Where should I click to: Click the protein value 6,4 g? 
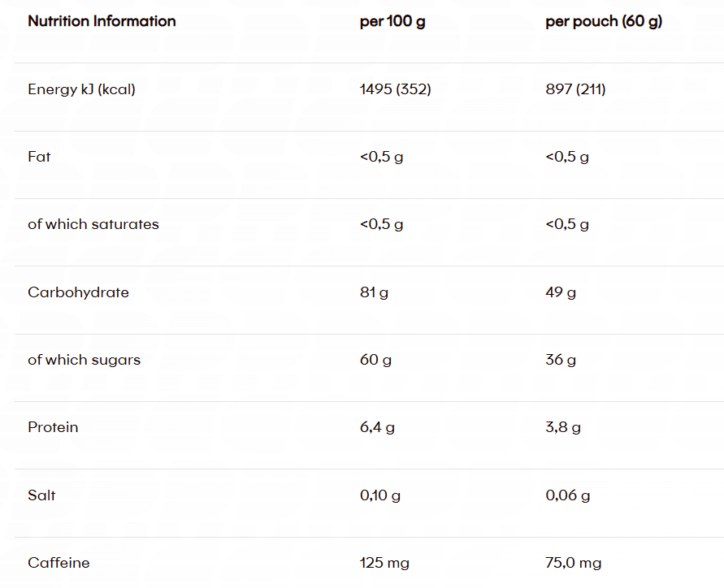[377, 427]
